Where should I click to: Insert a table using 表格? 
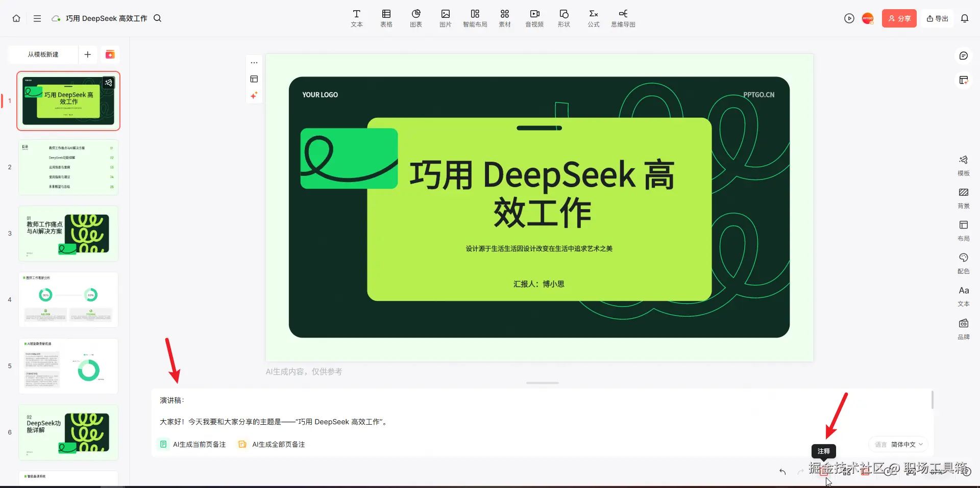tap(386, 18)
